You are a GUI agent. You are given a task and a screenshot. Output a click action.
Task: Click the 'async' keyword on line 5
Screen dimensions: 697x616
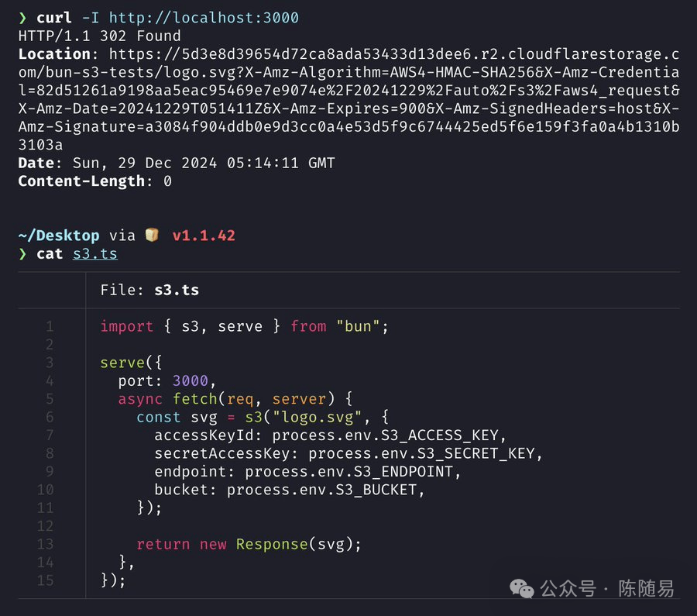[140, 399]
